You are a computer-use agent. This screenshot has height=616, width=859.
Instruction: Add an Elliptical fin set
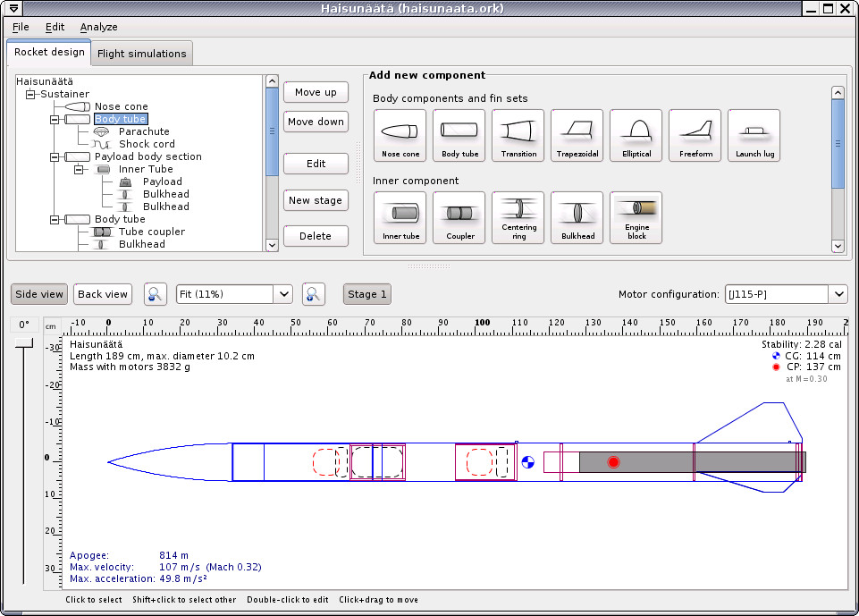click(636, 136)
